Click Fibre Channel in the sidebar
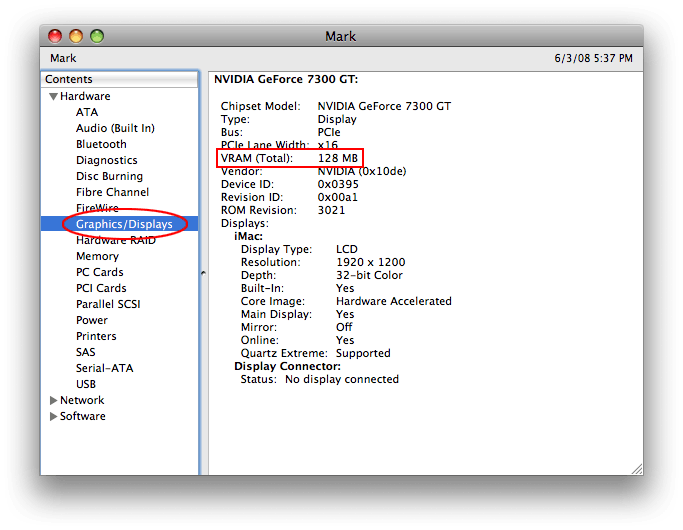The width and height of the screenshot is (683, 530). coord(112,193)
